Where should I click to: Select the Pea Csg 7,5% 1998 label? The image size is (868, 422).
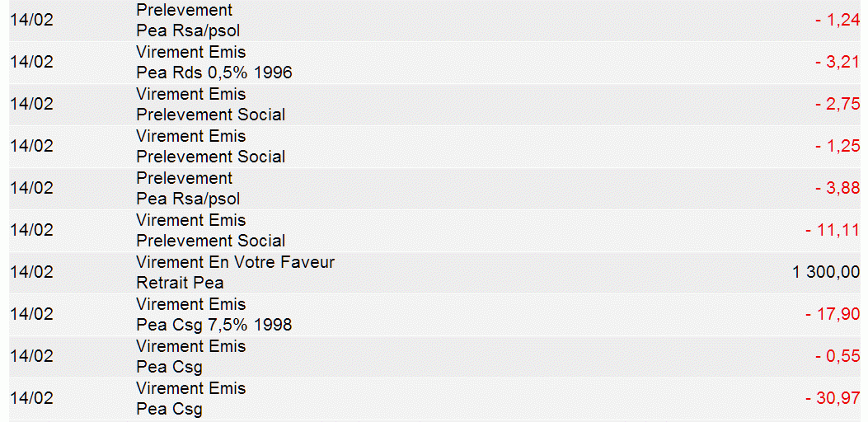[214, 326]
